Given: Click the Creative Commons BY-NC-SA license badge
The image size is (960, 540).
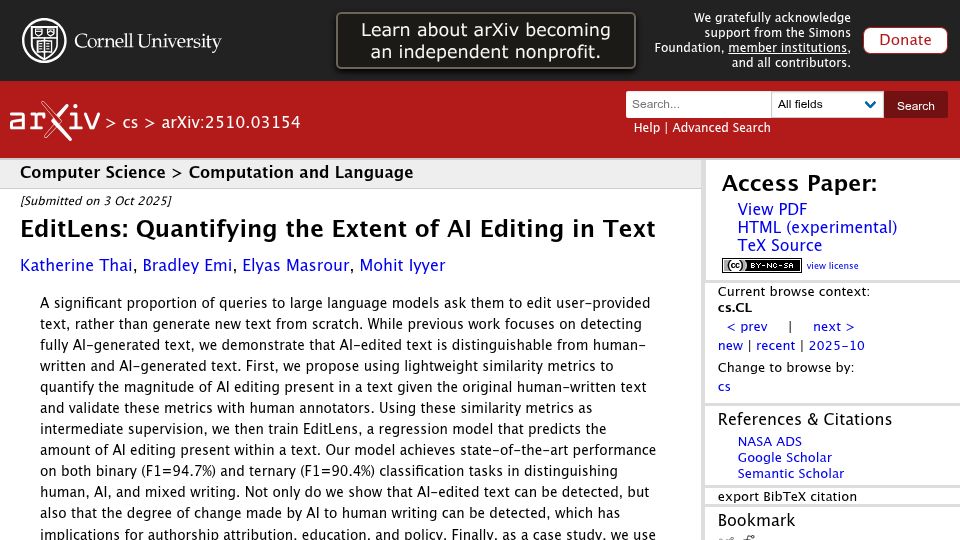Looking at the screenshot, I should [761, 265].
